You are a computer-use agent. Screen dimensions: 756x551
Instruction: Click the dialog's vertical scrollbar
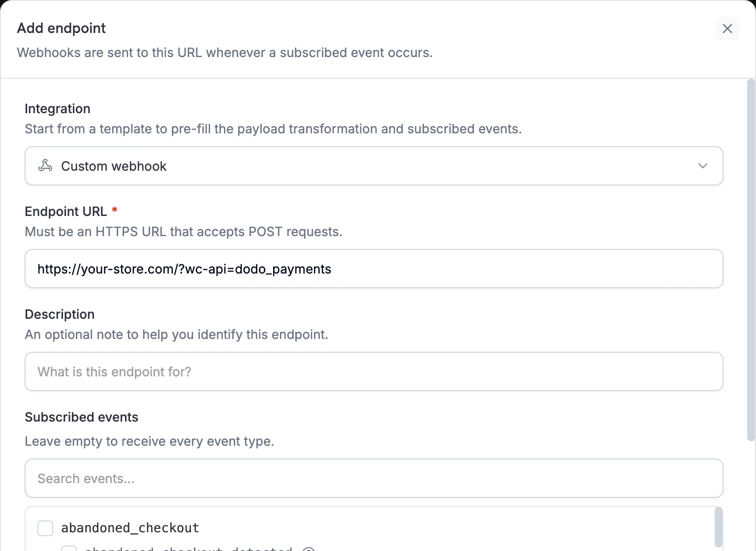pos(751,260)
